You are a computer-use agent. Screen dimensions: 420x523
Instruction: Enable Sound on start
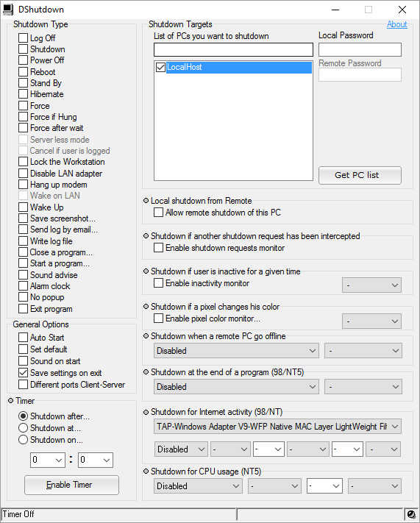(23, 361)
